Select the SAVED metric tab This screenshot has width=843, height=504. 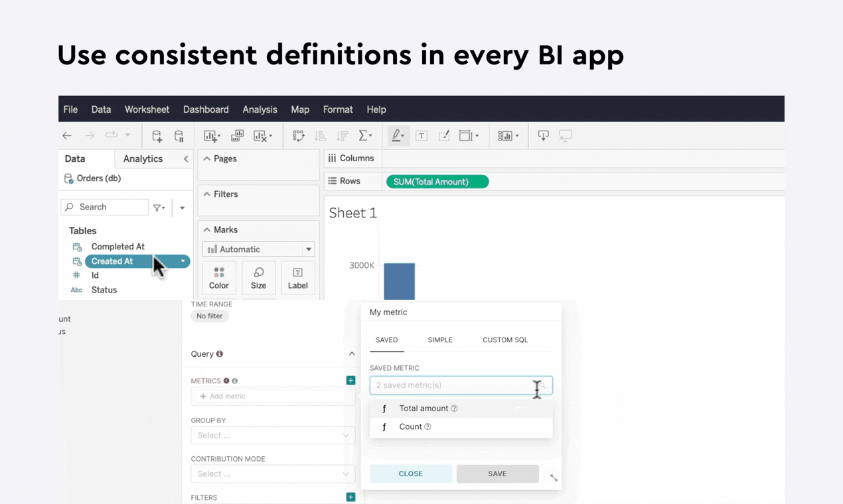click(x=386, y=340)
